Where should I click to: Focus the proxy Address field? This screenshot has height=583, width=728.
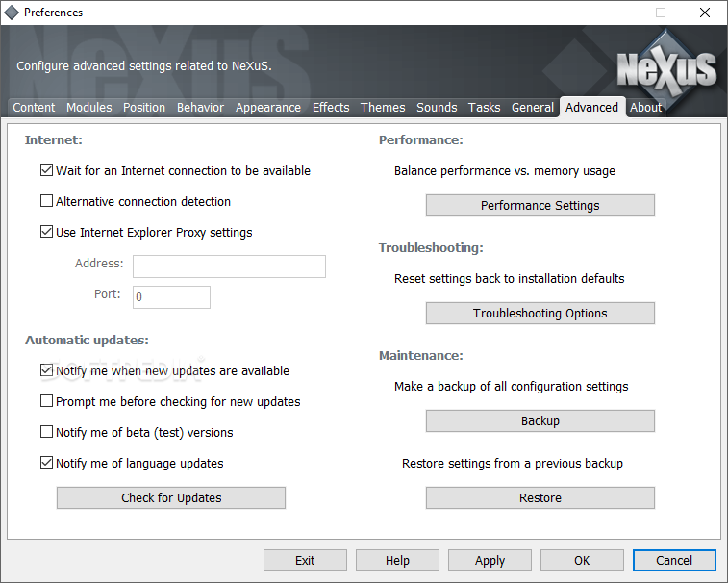click(229, 266)
